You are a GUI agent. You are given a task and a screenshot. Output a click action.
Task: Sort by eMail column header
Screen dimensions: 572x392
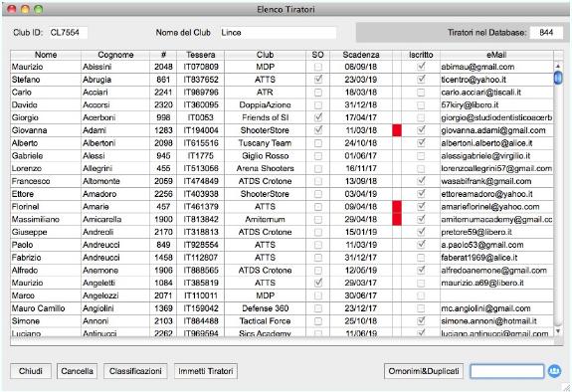tap(496, 55)
